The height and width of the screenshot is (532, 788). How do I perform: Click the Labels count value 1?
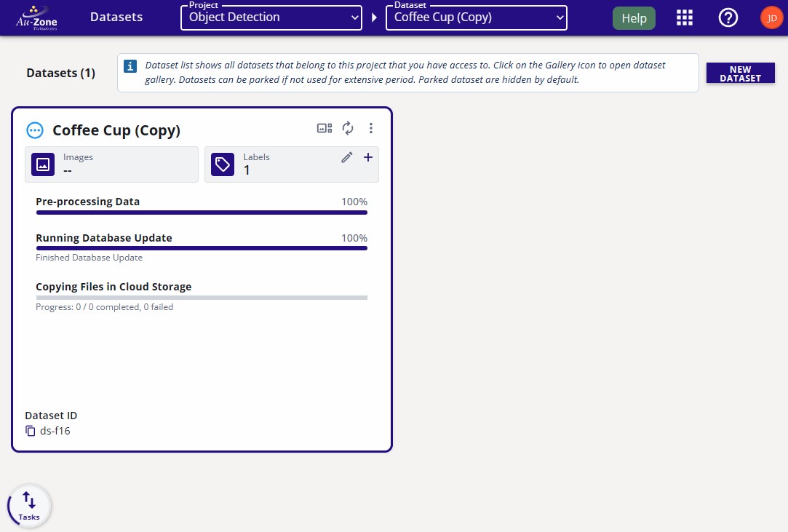247,170
